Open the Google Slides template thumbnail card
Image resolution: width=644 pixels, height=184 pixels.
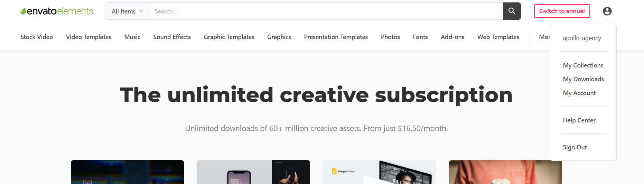click(x=379, y=172)
